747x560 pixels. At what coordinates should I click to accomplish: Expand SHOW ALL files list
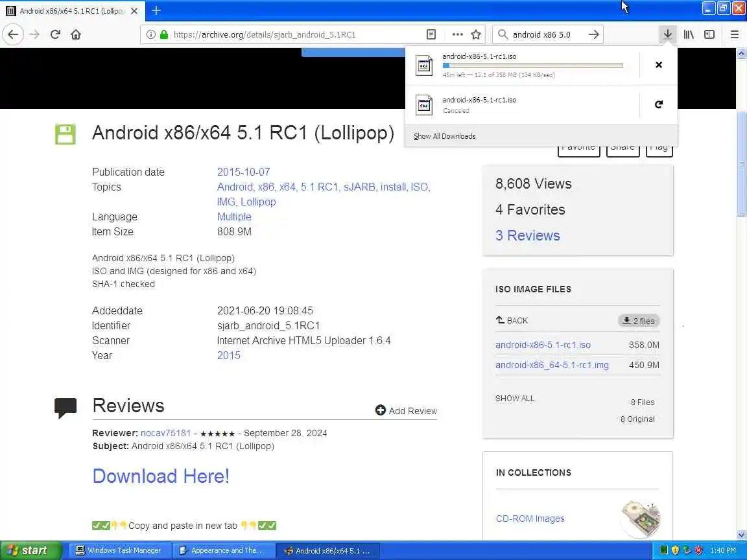point(514,399)
